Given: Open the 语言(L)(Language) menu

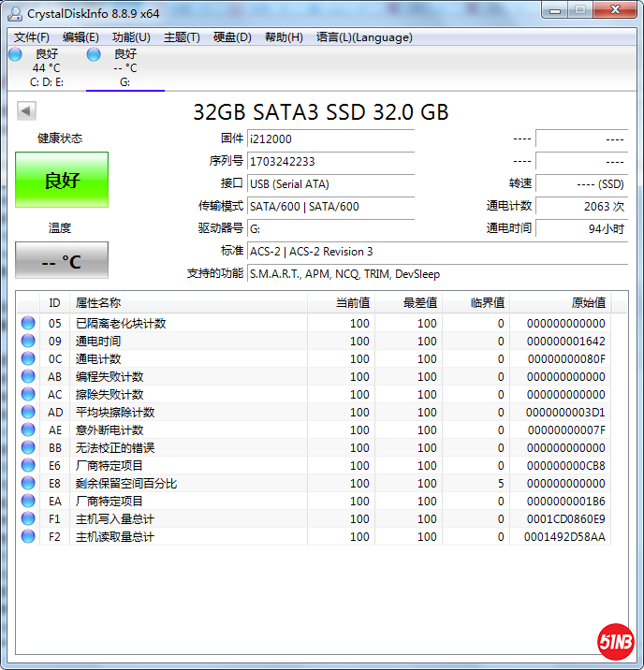Looking at the screenshot, I should coord(364,37).
